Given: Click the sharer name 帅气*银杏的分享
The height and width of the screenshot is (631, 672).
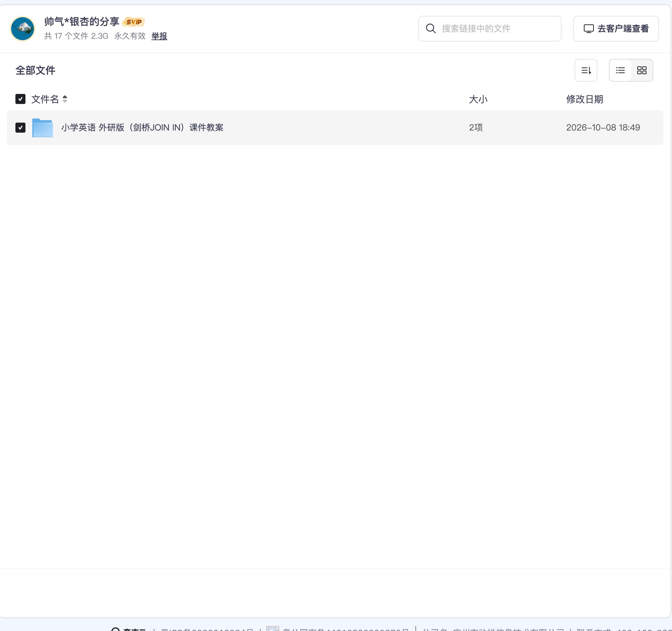Looking at the screenshot, I should point(82,22).
